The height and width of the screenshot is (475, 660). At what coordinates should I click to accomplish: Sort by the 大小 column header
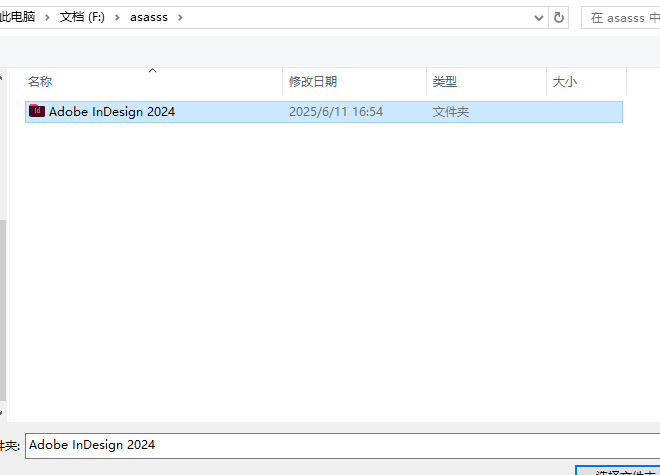565,82
